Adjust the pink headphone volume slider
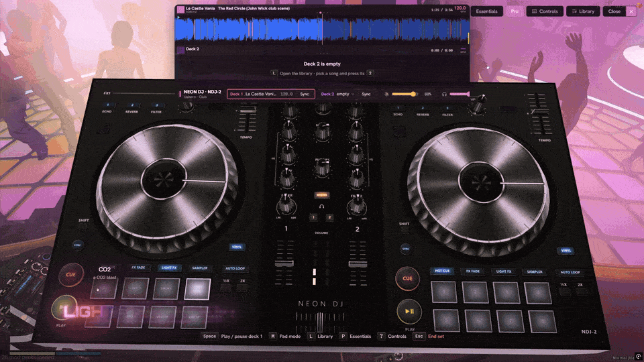 pos(460,94)
